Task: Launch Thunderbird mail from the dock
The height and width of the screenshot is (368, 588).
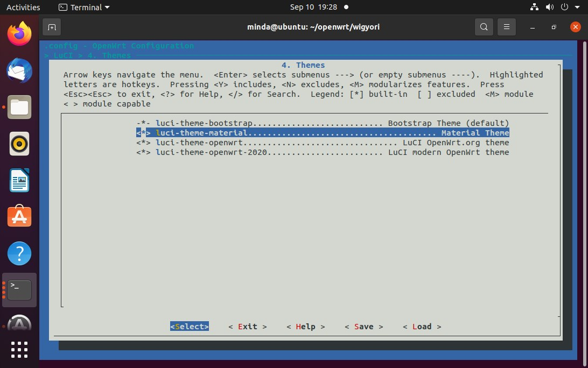Action: [x=19, y=70]
